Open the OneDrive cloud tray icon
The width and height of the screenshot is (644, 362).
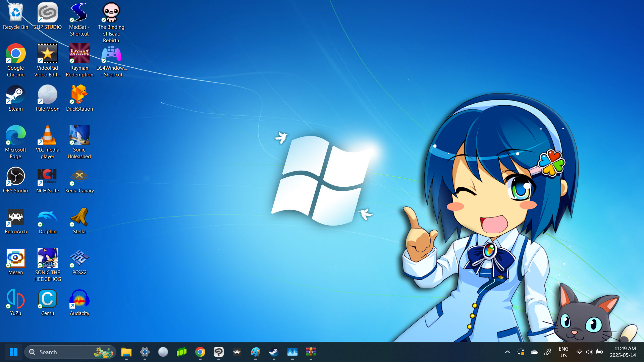[x=534, y=352]
